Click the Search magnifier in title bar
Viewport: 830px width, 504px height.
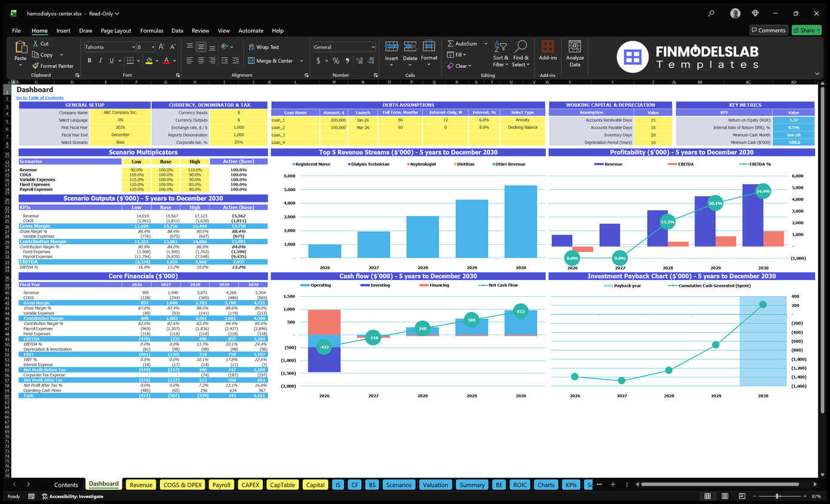(711, 13)
